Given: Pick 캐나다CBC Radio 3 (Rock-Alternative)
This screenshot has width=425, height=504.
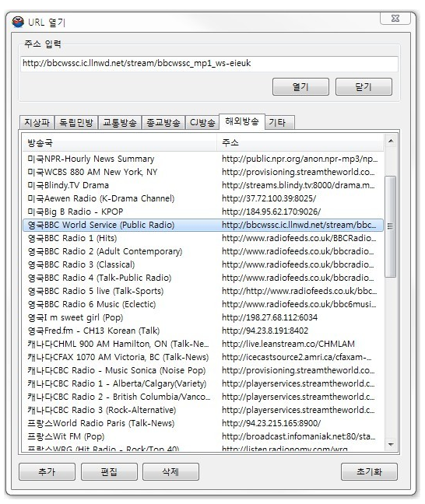Looking at the screenshot, I should click(203, 410).
